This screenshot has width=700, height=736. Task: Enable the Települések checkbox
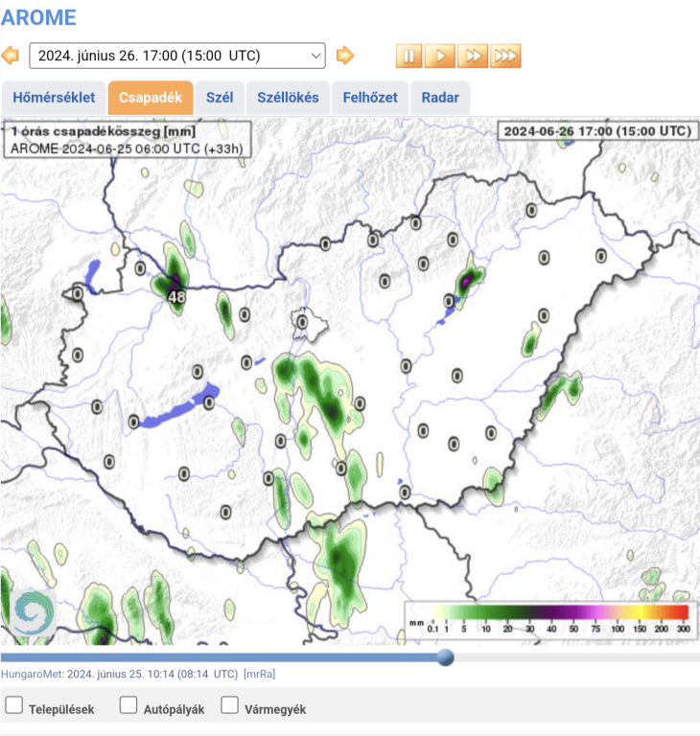[14, 705]
